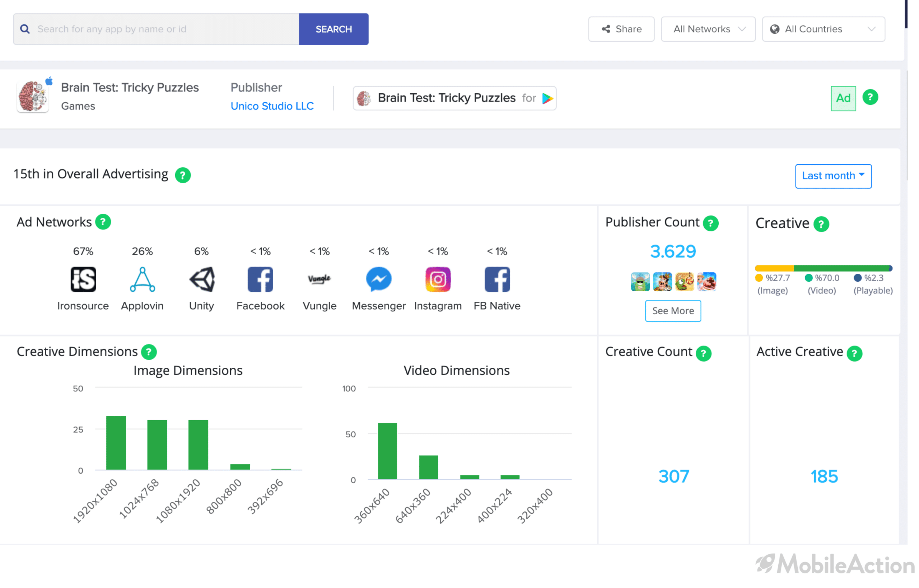
Task: Click the Video Dimensions chart title
Action: (x=456, y=370)
